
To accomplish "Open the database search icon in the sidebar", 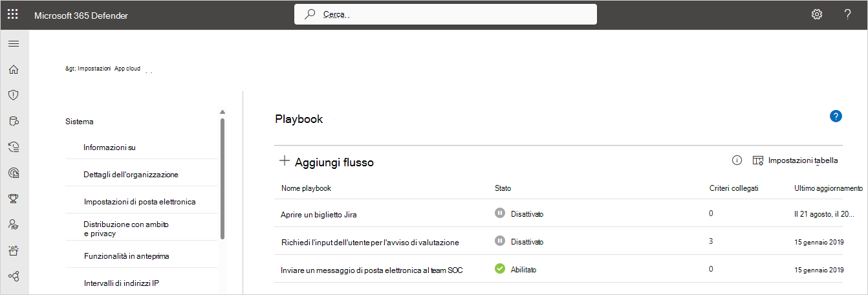I will click(13, 121).
